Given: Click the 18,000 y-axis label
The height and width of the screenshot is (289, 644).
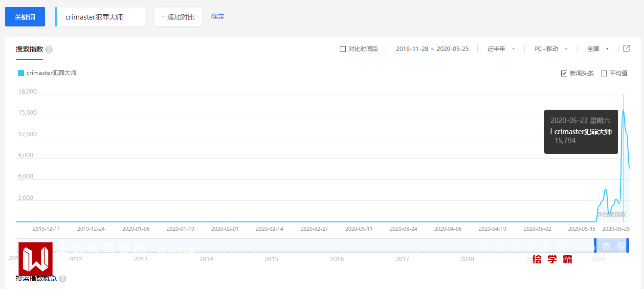Looking at the screenshot, I should coord(27,92).
